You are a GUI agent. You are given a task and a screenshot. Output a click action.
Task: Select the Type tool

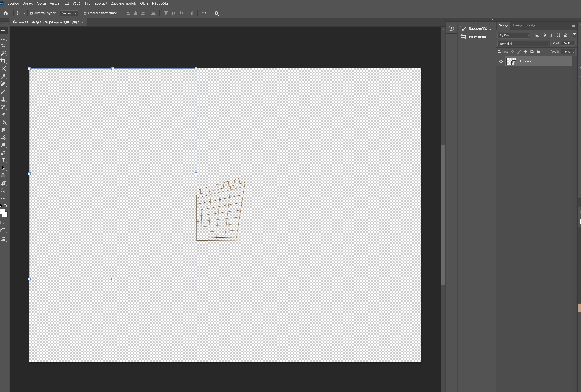(3, 160)
